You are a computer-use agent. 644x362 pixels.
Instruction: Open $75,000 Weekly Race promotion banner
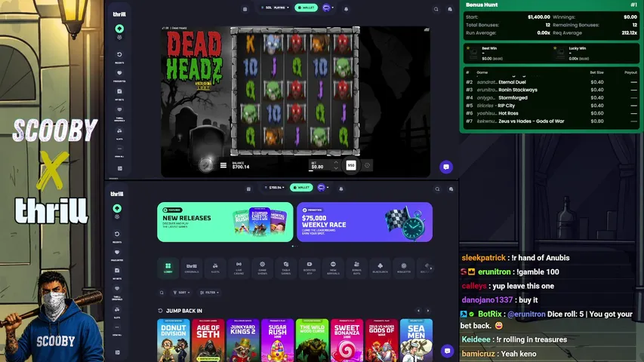(365, 222)
